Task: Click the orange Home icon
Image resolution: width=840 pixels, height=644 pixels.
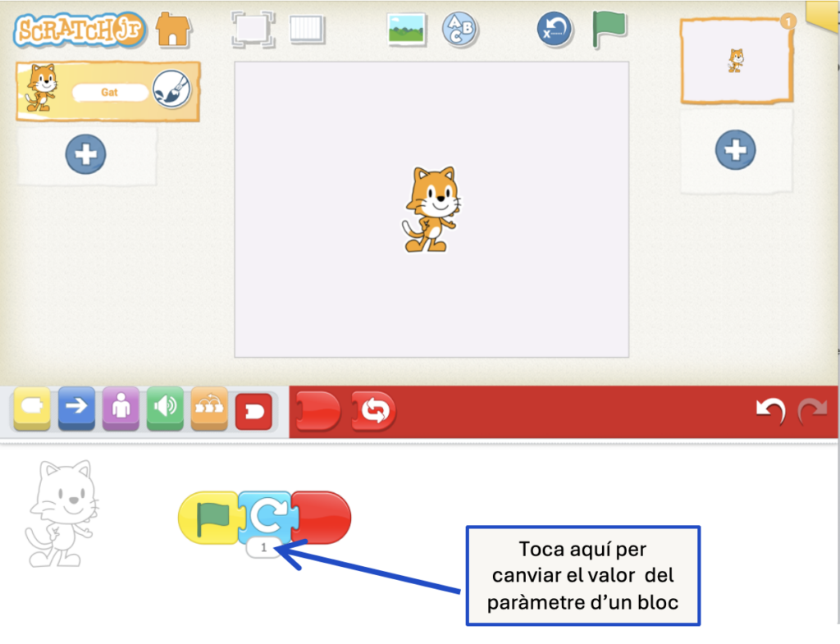Action: pyautogui.click(x=172, y=30)
